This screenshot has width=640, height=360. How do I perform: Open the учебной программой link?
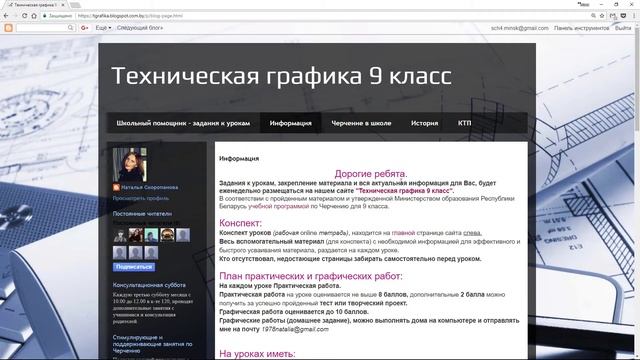(x=279, y=207)
